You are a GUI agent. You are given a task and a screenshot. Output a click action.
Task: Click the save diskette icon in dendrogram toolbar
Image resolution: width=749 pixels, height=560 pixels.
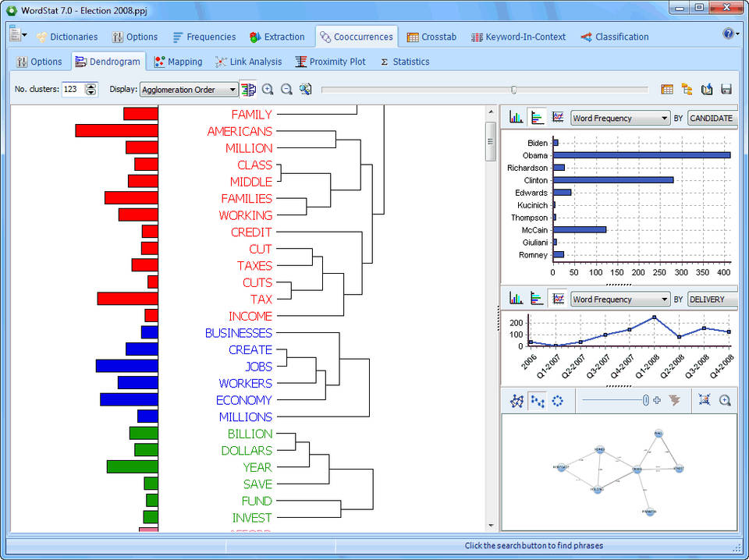pos(726,90)
